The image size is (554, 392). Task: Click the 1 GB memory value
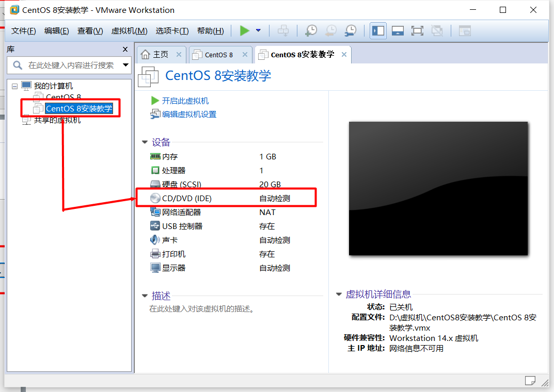pyautogui.click(x=267, y=157)
